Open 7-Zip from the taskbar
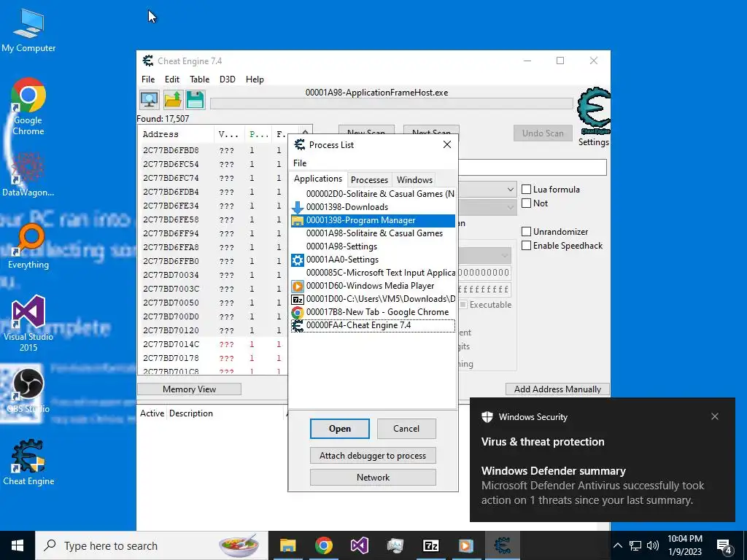The height and width of the screenshot is (560, 747). pos(430,545)
